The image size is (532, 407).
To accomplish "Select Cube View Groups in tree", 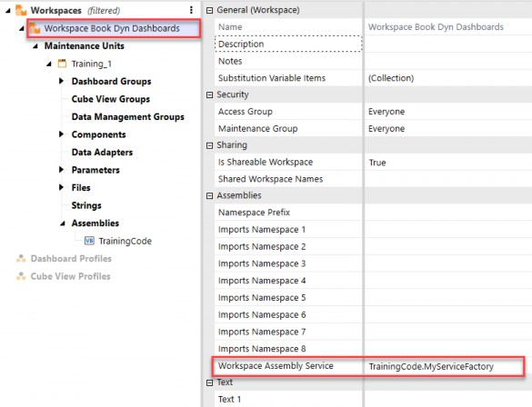I will tap(111, 99).
